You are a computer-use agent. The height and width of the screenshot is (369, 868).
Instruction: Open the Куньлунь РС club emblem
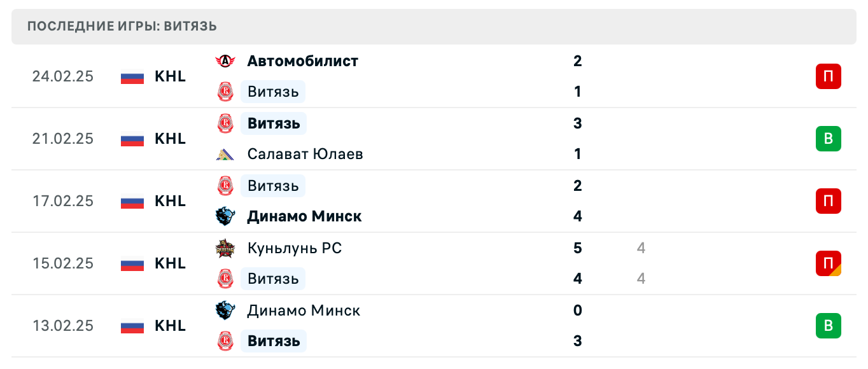tap(224, 248)
